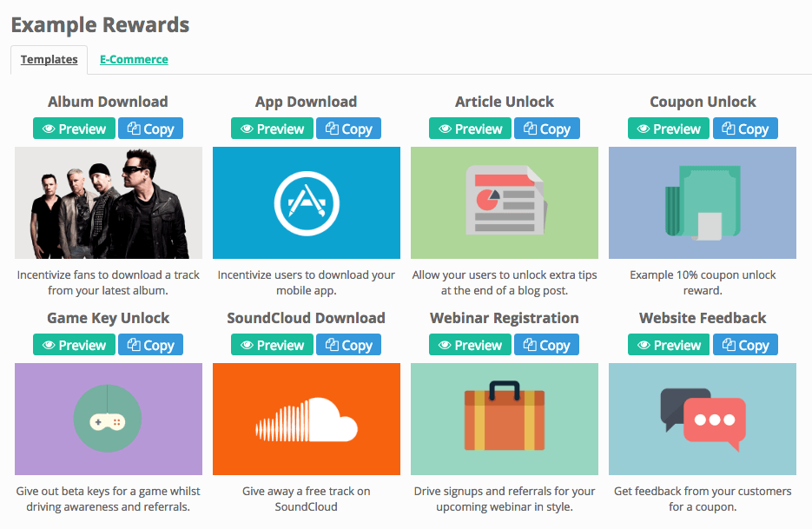Preview the Website Feedback reward
812x529 pixels.
(669, 345)
